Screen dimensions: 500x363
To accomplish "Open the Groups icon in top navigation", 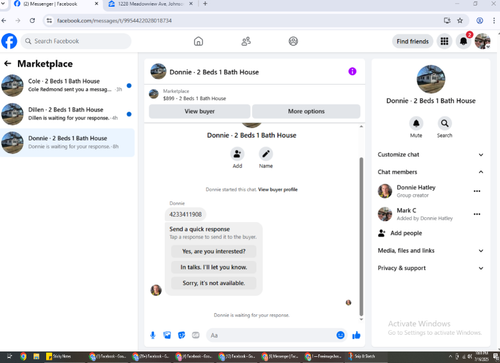I will [x=293, y=41].
